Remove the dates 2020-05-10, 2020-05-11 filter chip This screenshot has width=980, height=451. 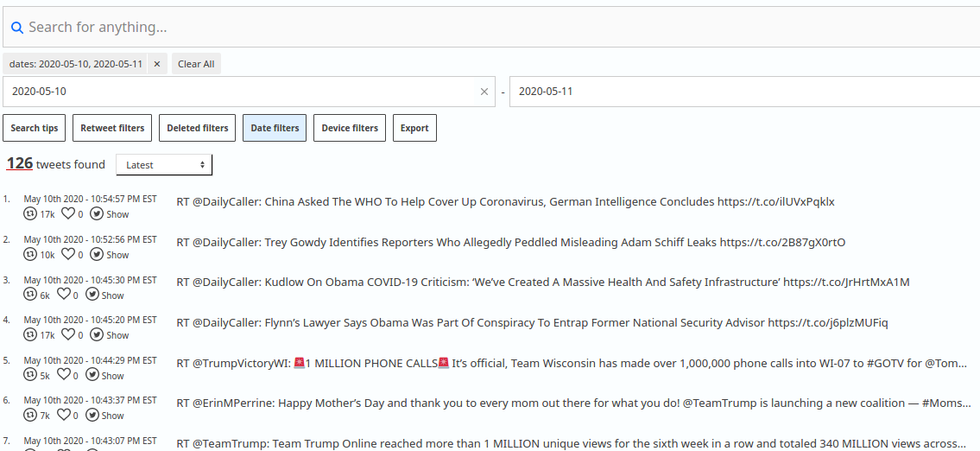tap(157, 64)
